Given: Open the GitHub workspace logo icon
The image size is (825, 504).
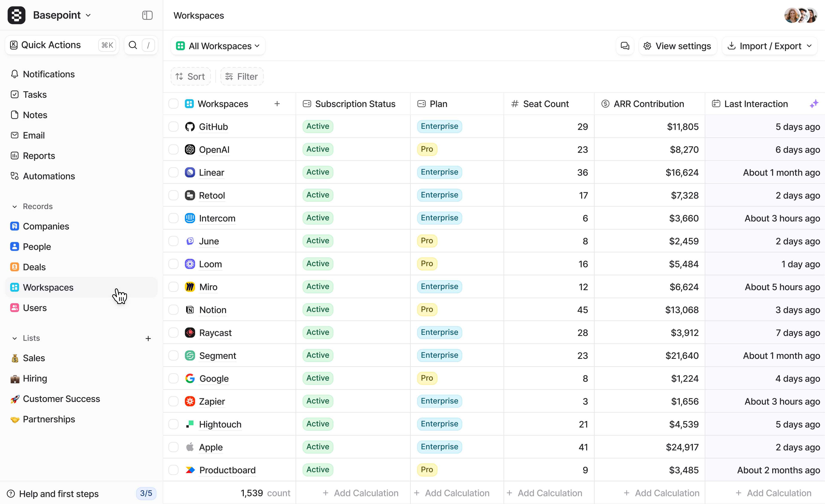Looking at the screenshot, I should tap(190, 126).
